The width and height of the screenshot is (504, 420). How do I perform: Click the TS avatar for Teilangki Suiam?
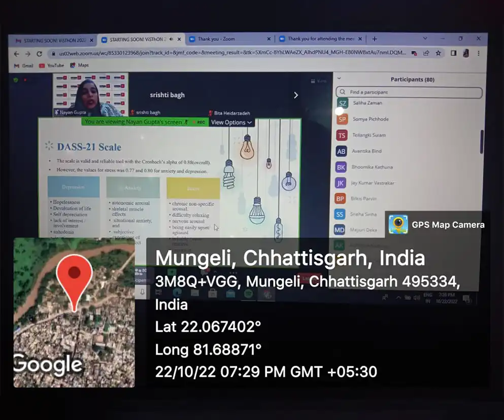coord(342,135)
